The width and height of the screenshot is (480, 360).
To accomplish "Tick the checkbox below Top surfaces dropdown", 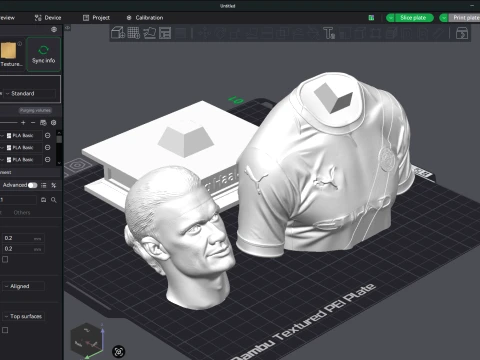I will click(5, 330).
